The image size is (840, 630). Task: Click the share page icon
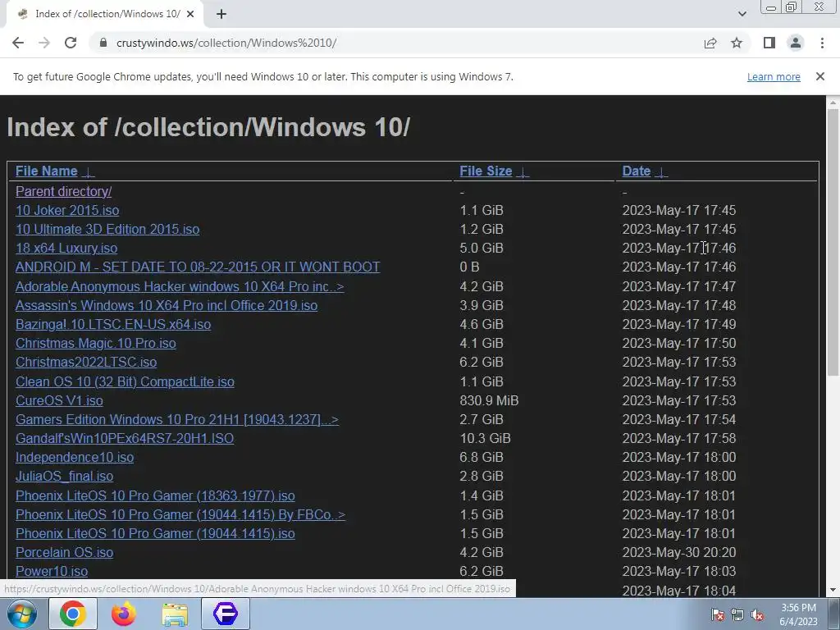[x=710, y=43]
